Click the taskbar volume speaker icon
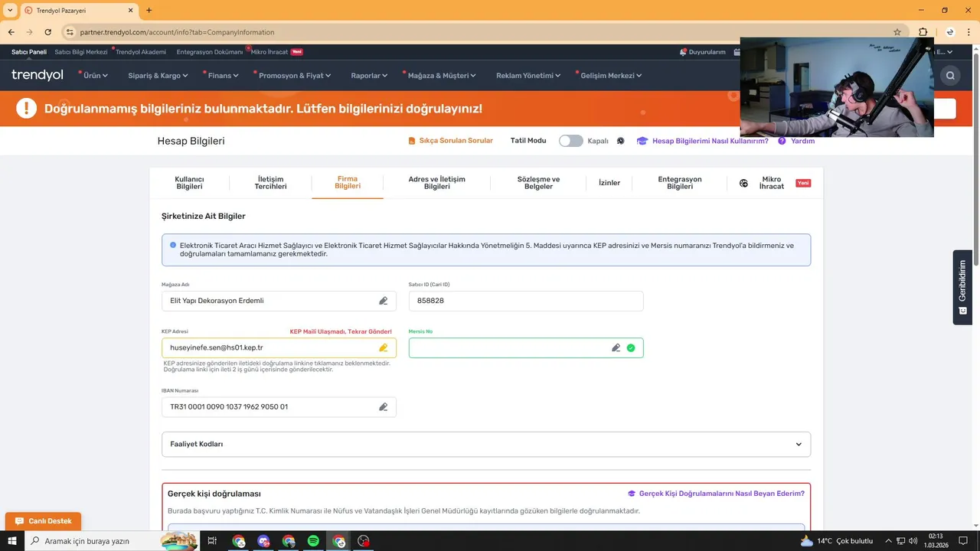This screenshot has width=980, height=551. pos(914,541)
